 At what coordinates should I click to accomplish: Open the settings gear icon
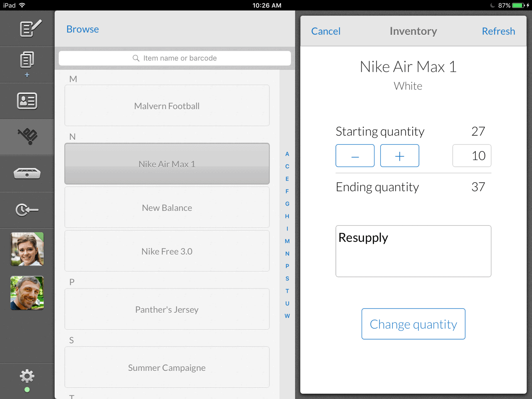tap(27, 377)
